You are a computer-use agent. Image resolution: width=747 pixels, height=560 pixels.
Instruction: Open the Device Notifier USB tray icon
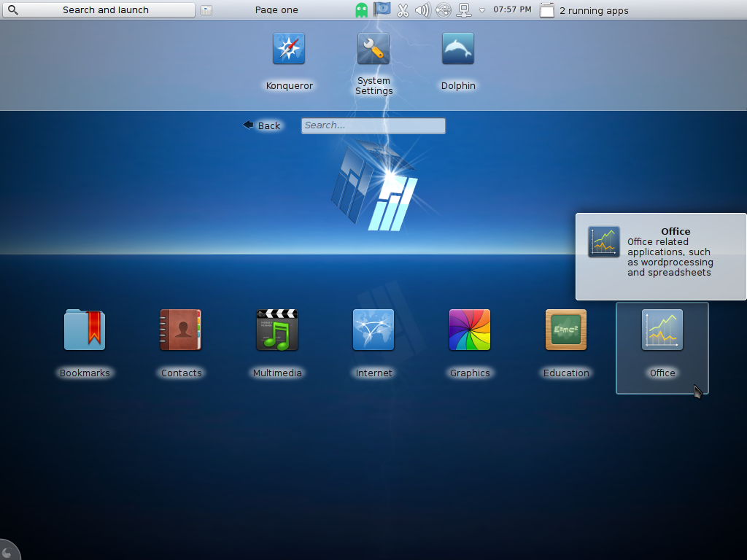point(443,10)
